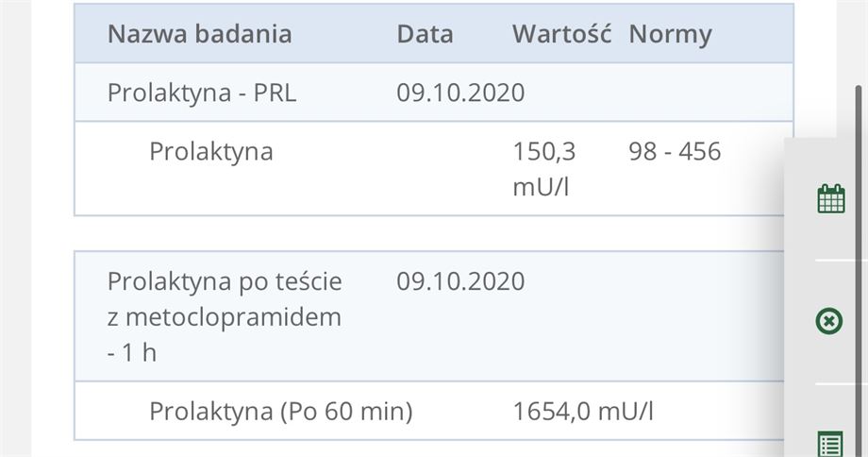Click the "z metoclopramidem" text line
868x457 pixels.
coord(225,317)
